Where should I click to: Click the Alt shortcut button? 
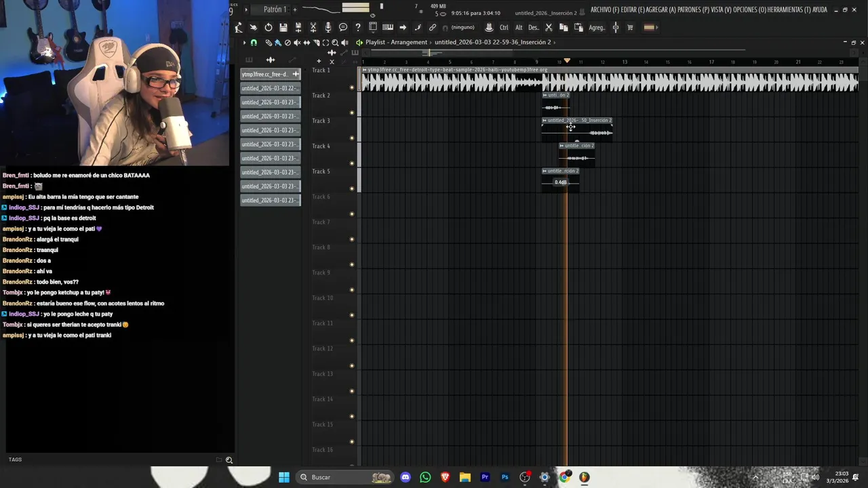click(519, 27)
